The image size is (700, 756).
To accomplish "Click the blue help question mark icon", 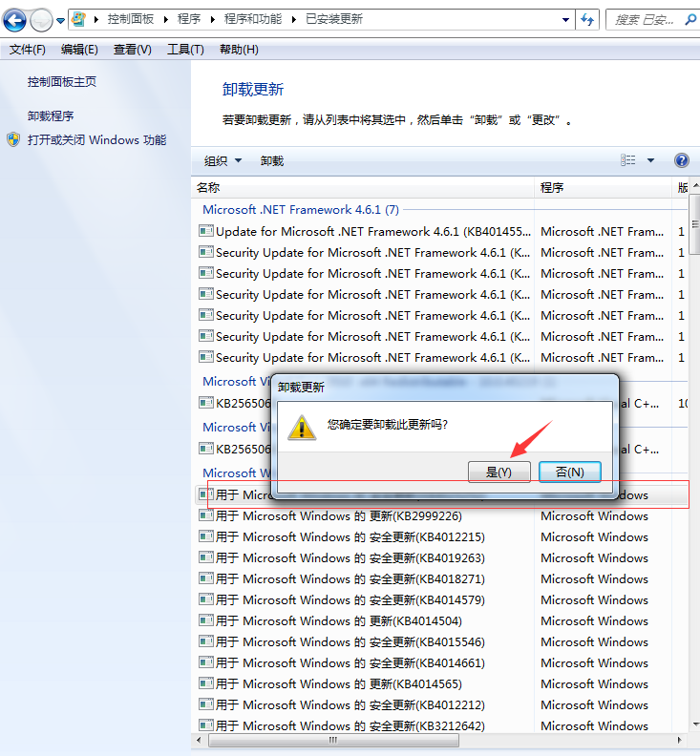I will coord(681,160).
